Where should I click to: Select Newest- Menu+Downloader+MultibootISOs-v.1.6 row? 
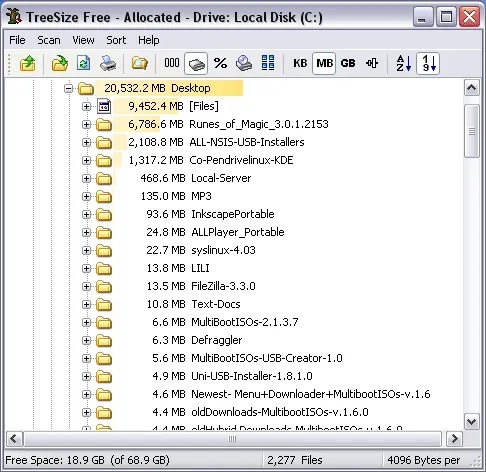click(x=291, y=394)
